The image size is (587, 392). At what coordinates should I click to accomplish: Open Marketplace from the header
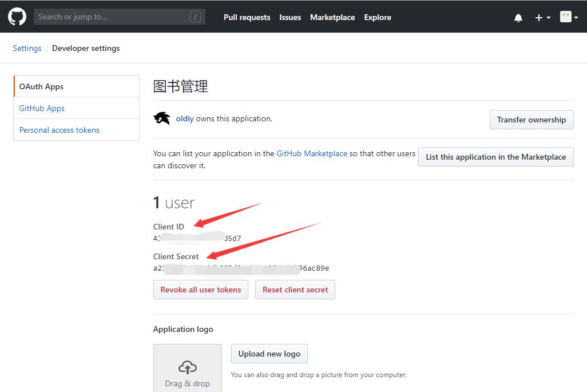point(332,17)
